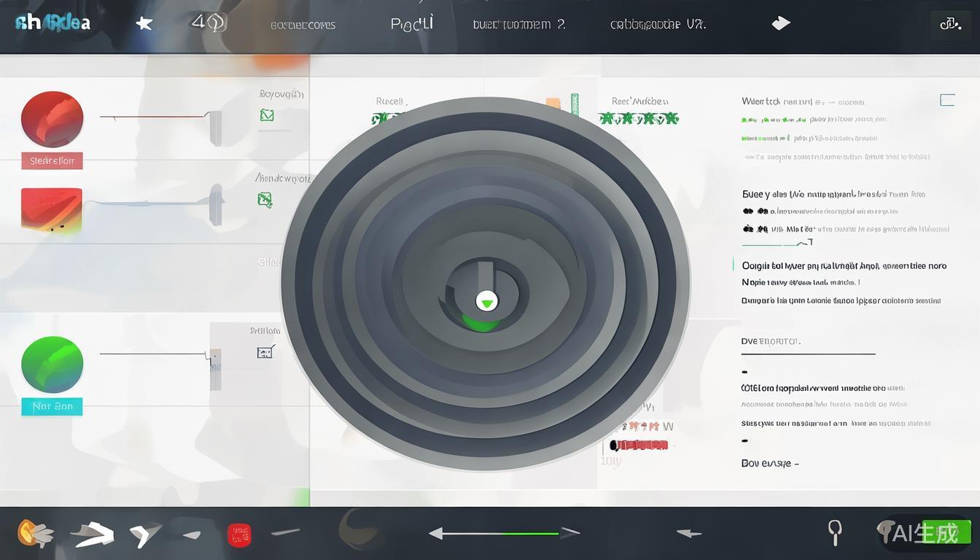Open the top-right corner icon button
The width and height of the screenshot is (980, 560).
click(x=950, y=25)
